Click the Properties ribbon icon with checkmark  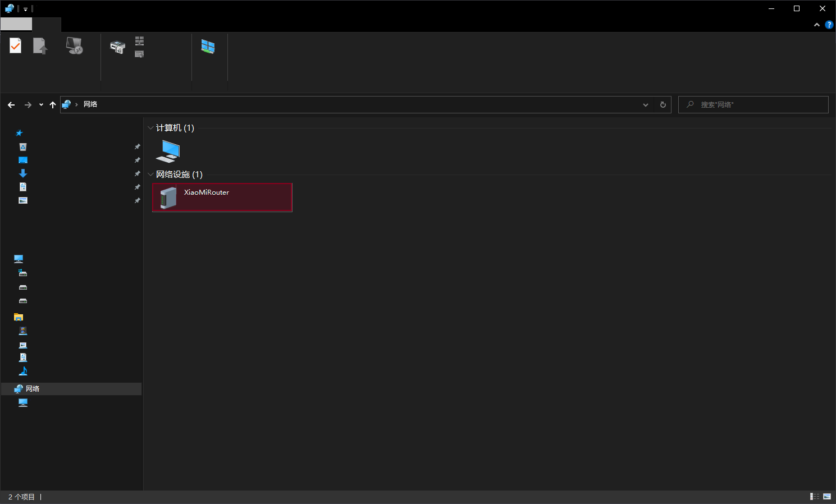(x=16, y=45)
